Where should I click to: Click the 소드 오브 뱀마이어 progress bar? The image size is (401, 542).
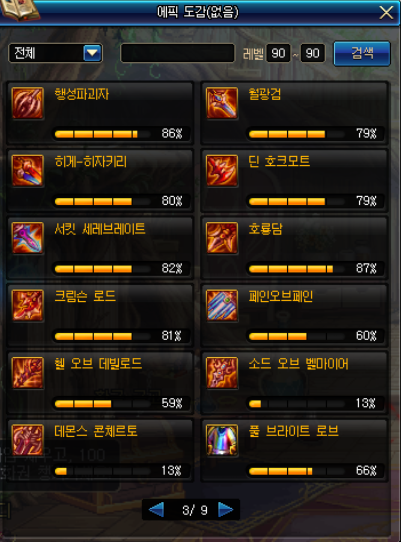297,403
